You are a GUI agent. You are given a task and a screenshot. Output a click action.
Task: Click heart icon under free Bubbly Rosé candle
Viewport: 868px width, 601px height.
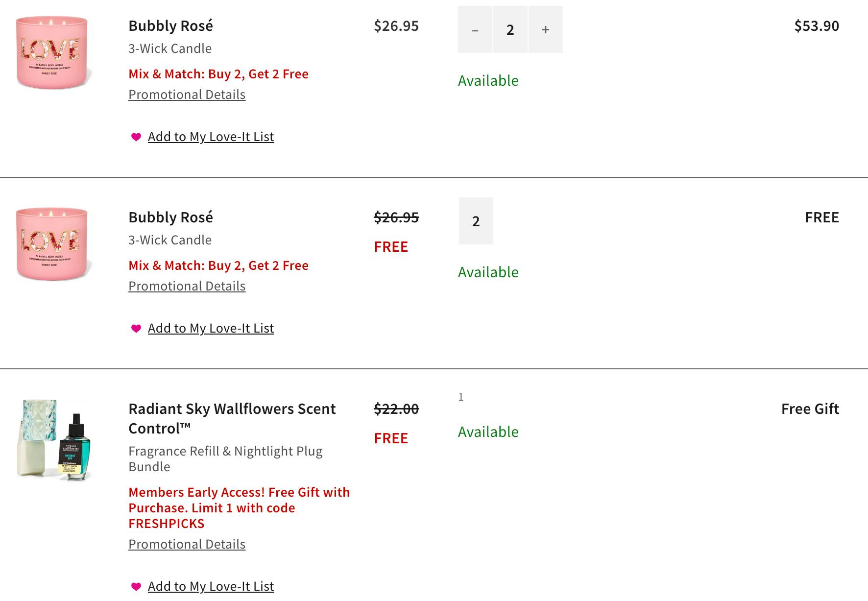pos(136,329)
